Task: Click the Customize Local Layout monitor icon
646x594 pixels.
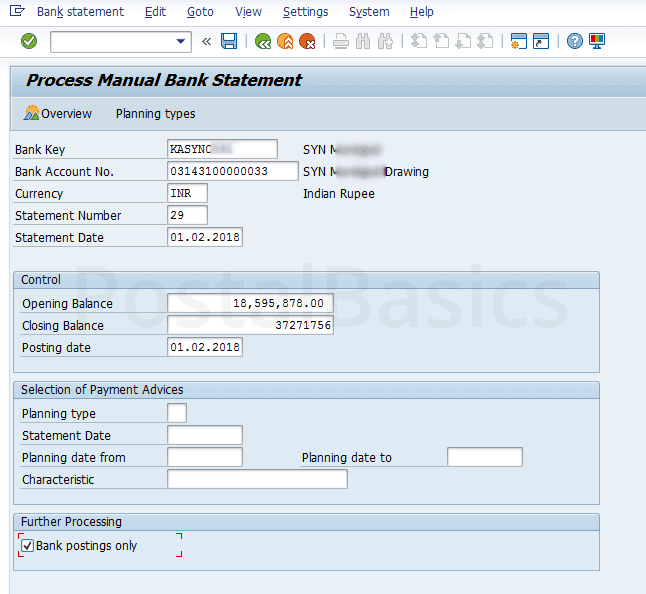Action: [x=597, y=41]
